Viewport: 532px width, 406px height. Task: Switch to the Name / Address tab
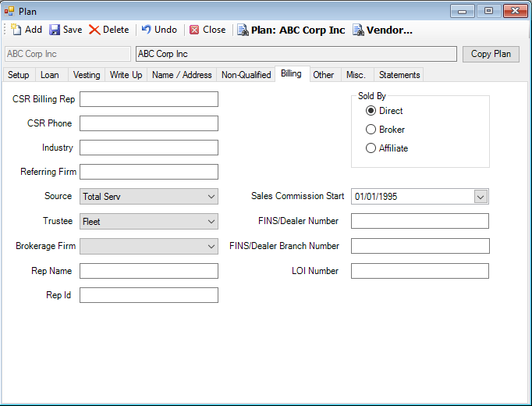182,75
